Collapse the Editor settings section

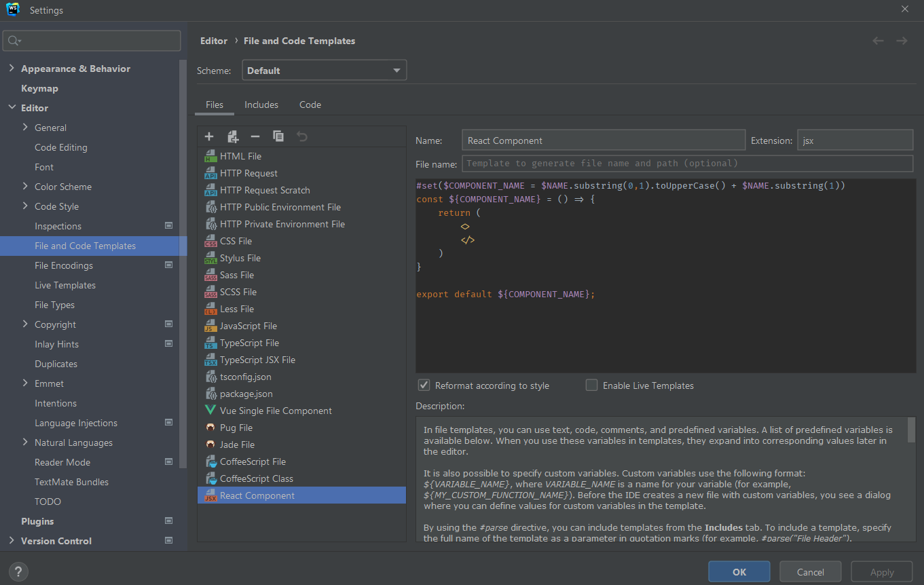12,108
